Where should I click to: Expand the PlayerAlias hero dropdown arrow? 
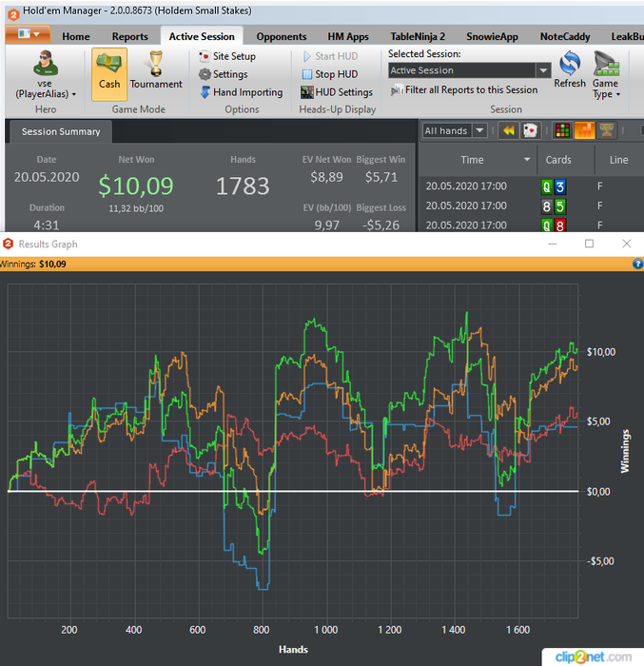(x=74, y=94)
